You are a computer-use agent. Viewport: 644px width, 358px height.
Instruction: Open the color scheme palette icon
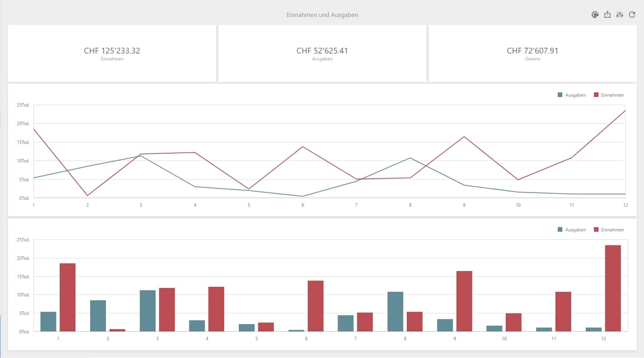[x=595, y=15]
